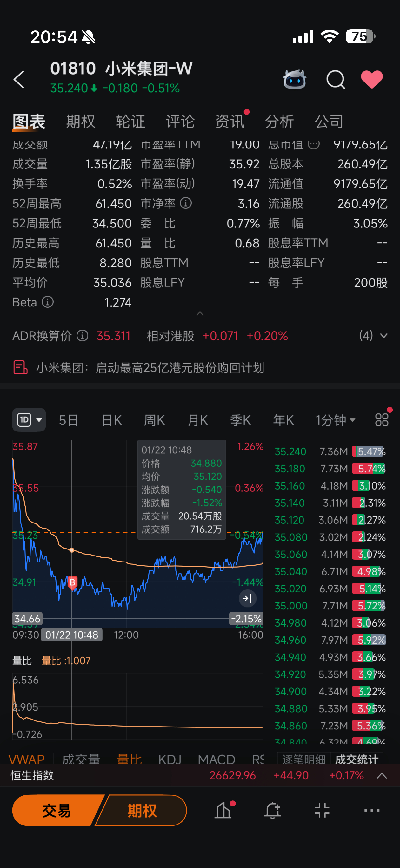
Task: Open the 分析 tab
Action: point(280,121)
